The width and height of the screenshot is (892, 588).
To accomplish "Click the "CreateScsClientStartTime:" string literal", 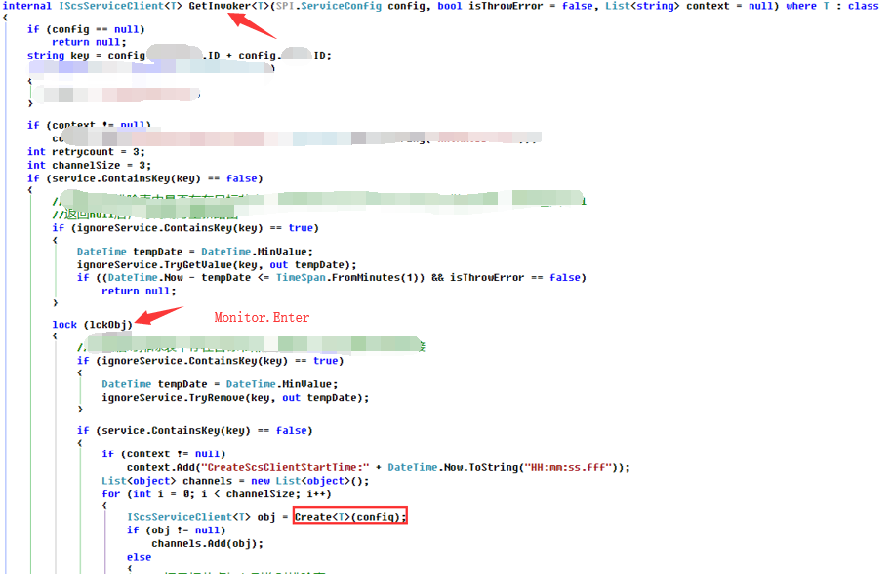I will click(x=285, y=467).
